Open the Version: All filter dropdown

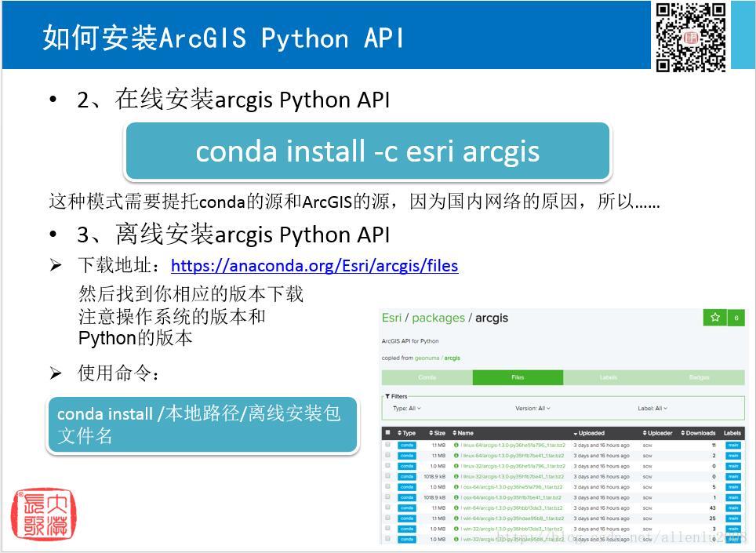tap(532, 409)
